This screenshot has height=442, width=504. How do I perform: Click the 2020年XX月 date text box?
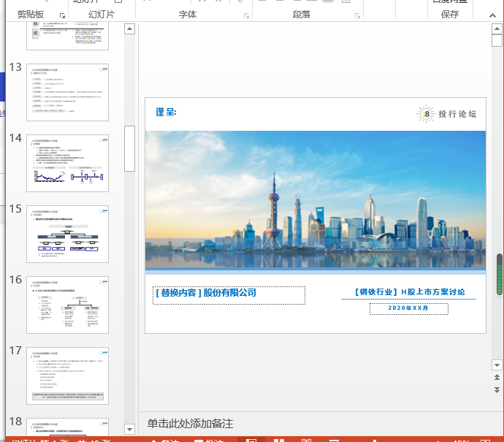click(409, 308)
